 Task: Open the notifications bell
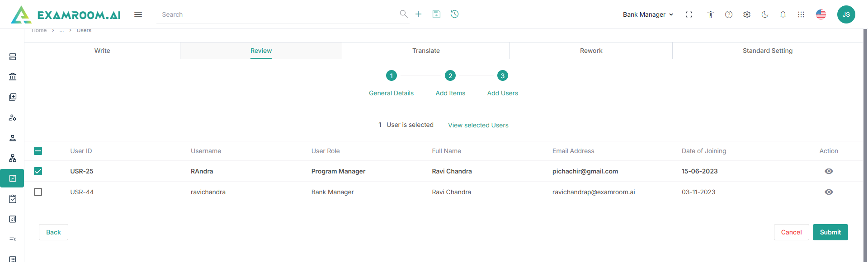click(x=783, y=14)
